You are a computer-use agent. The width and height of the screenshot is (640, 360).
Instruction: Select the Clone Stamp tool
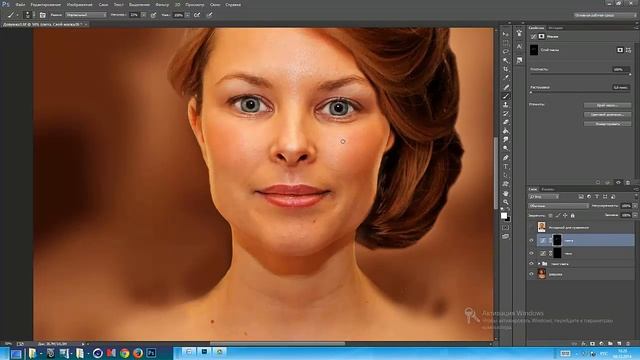pos(506,104)
